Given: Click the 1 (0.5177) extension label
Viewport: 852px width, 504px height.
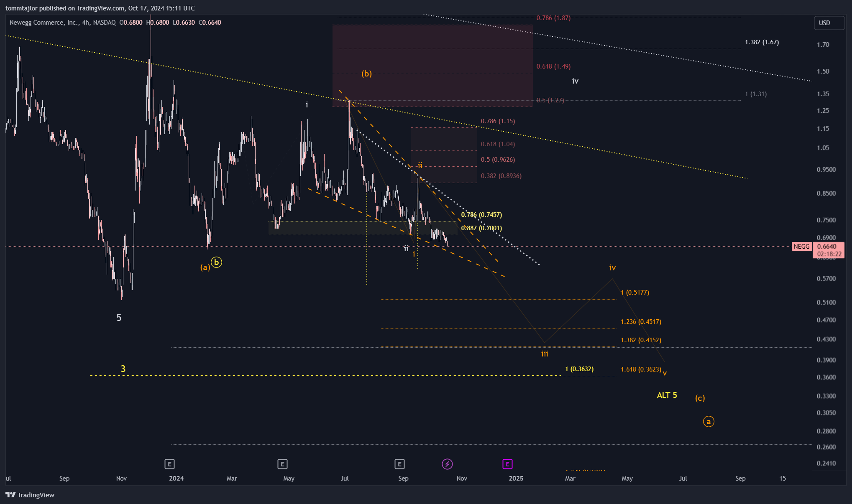Looking at the screenshot, I should click(x=635, y=293).
